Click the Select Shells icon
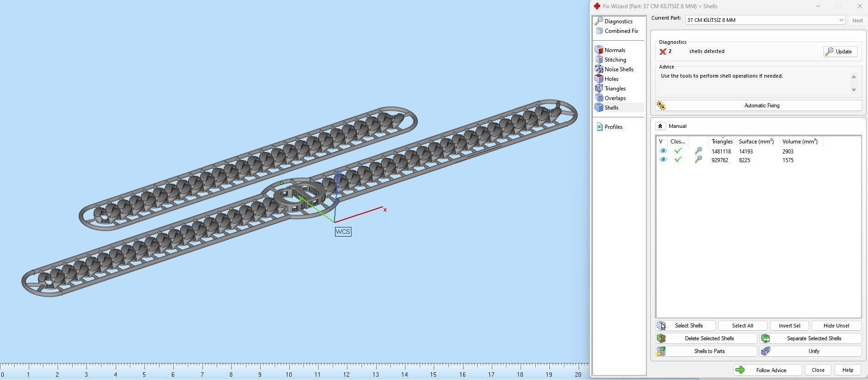The width and height of the screenshot is (868, 380). click(x=661, y=326)
